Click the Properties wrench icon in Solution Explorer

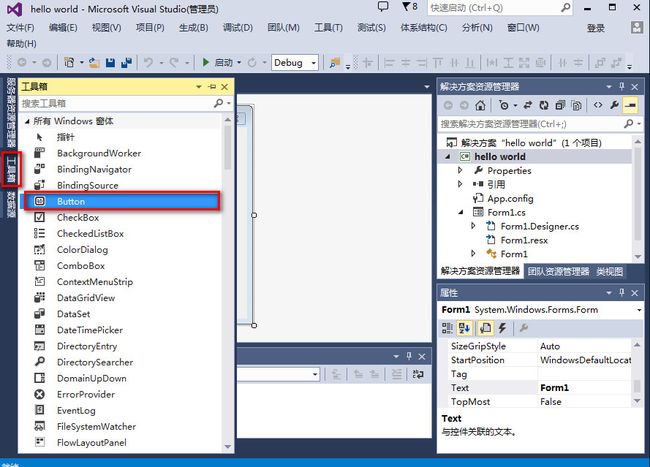click(x=614, y=105)
